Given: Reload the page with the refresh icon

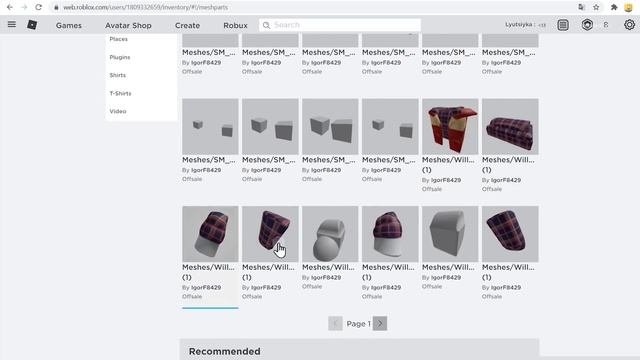Looking at the screenshot, I should point(38,7).
